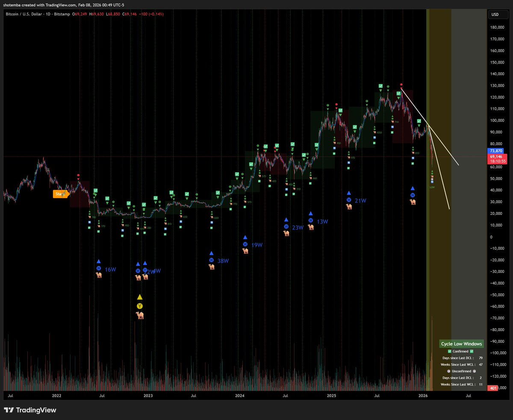Click the large camel icon below the Y marker
513x420 pixels.
coord(139,315)
